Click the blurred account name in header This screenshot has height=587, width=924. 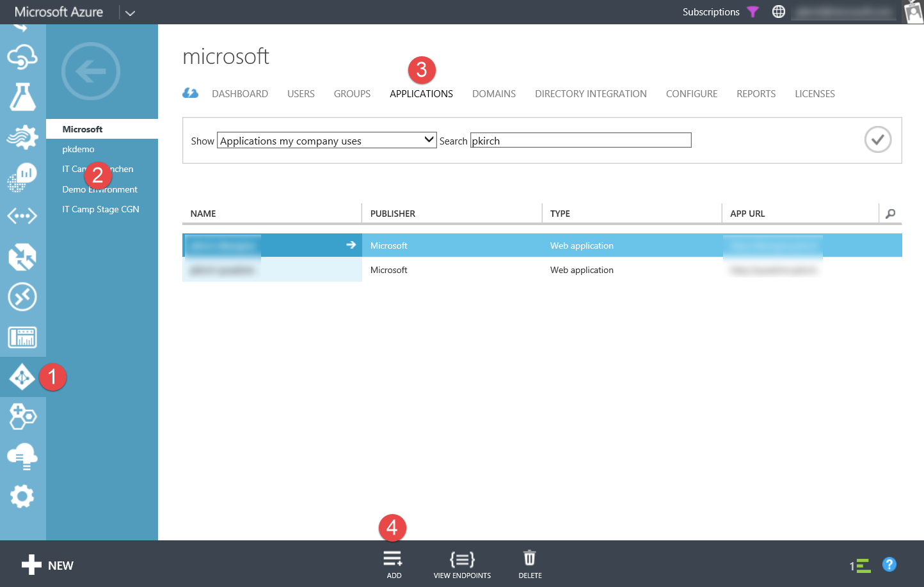pyautogui.click(x=843, y=12)
